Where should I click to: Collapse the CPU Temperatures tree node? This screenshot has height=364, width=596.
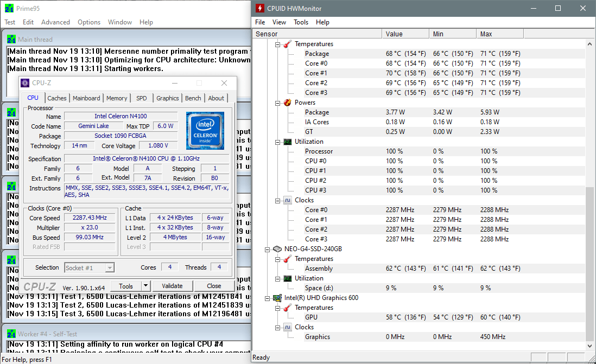pyautogui.click(x=277, y=44)
